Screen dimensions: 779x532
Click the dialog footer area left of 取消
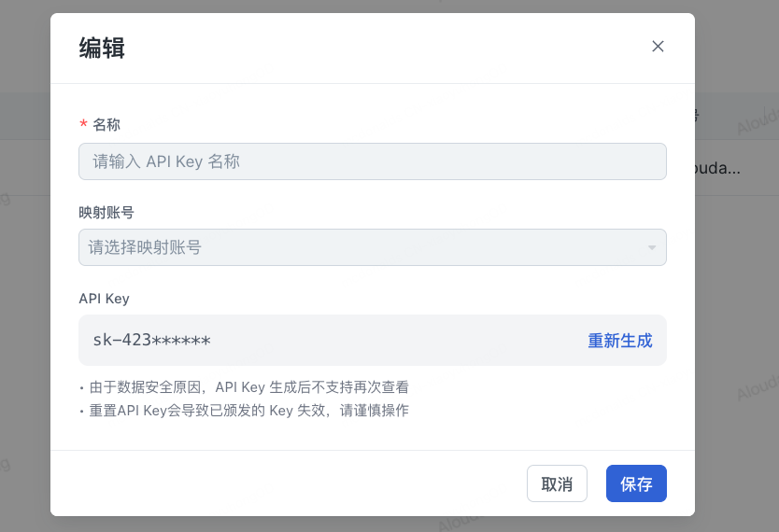coord(280,483)
